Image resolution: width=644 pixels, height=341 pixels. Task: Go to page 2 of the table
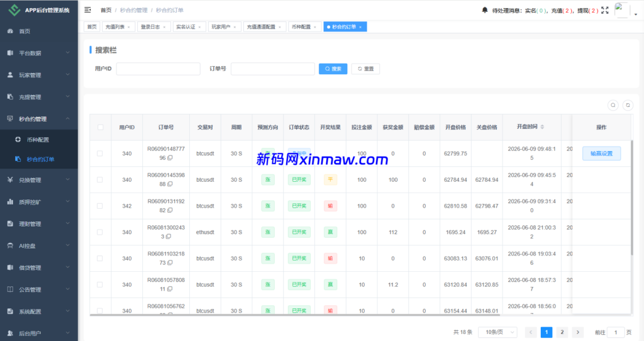[x=562, y=332]
